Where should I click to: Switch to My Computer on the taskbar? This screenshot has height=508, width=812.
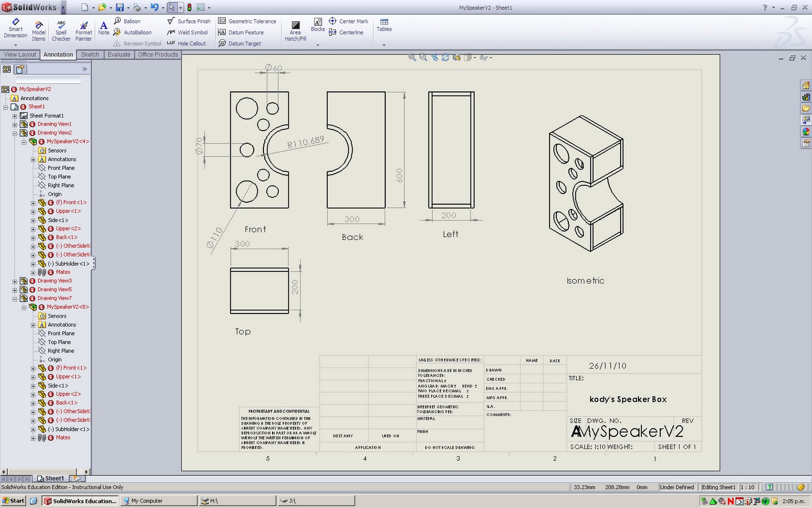[x=158, y=501]
